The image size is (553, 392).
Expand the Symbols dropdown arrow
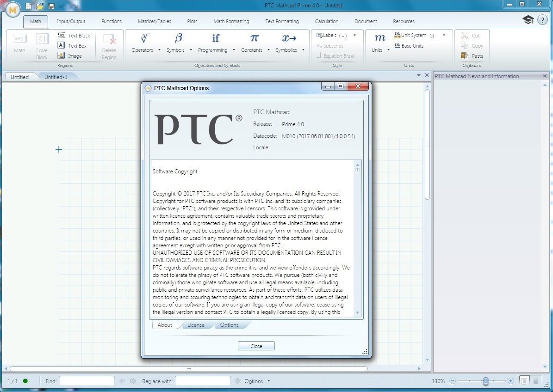[x=191, y=50]
